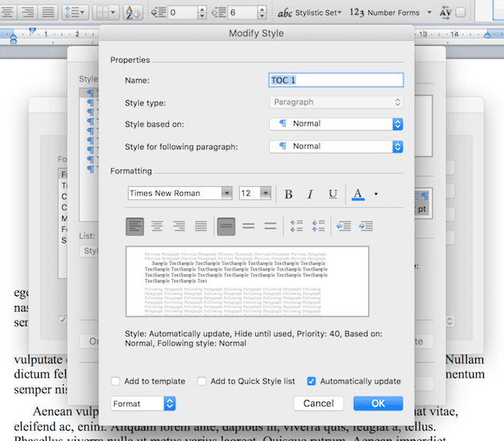The width and height of the screenshot is (504, 441).
Task: Decrease paragraph indent
Action: tap(343, 226)
